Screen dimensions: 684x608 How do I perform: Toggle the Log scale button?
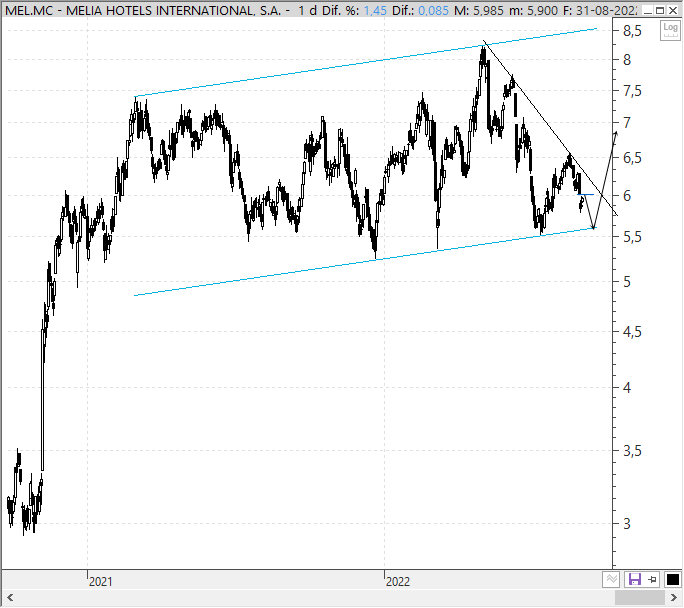tap(670, 31)
